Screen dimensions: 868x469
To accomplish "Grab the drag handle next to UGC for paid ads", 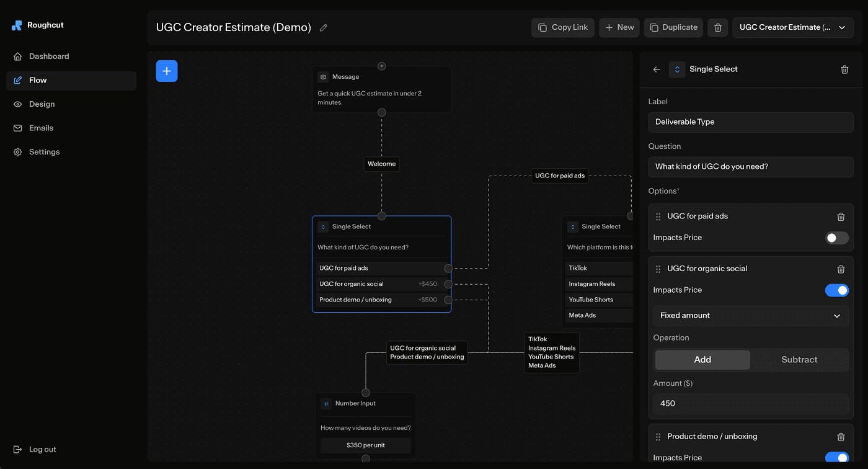I will (x=657, y=217).
